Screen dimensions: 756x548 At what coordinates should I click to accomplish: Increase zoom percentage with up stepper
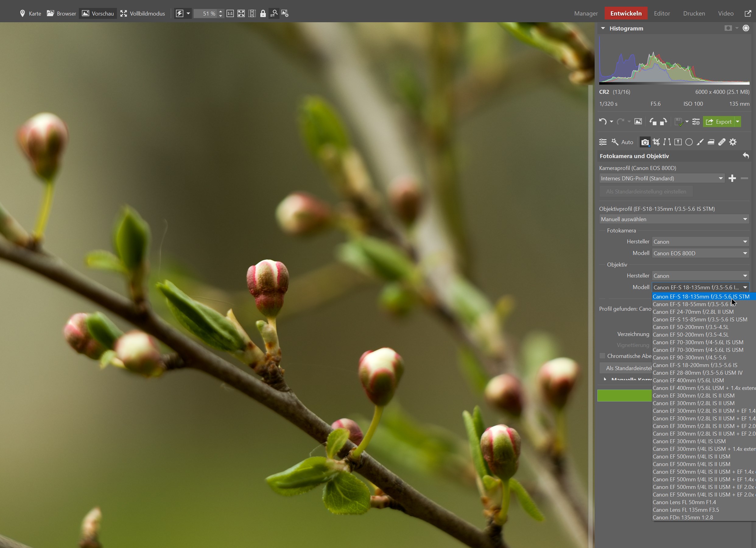point(221,11)
